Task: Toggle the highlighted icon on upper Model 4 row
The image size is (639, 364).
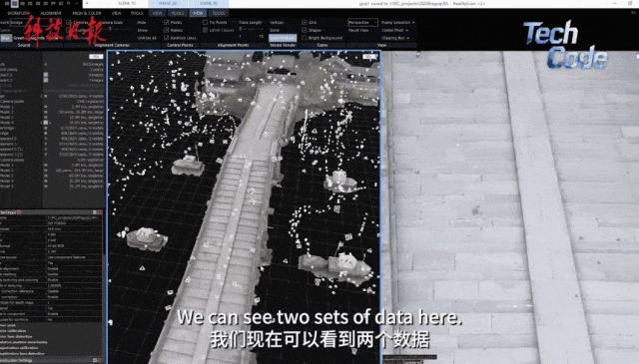Action: coord(46,123)
